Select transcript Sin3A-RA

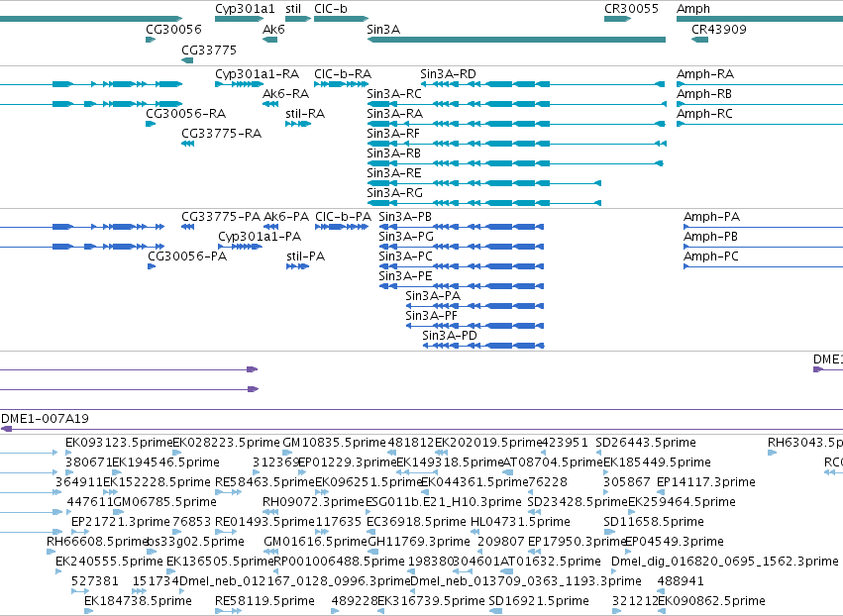pyautogui.click(x=516, y=124)
